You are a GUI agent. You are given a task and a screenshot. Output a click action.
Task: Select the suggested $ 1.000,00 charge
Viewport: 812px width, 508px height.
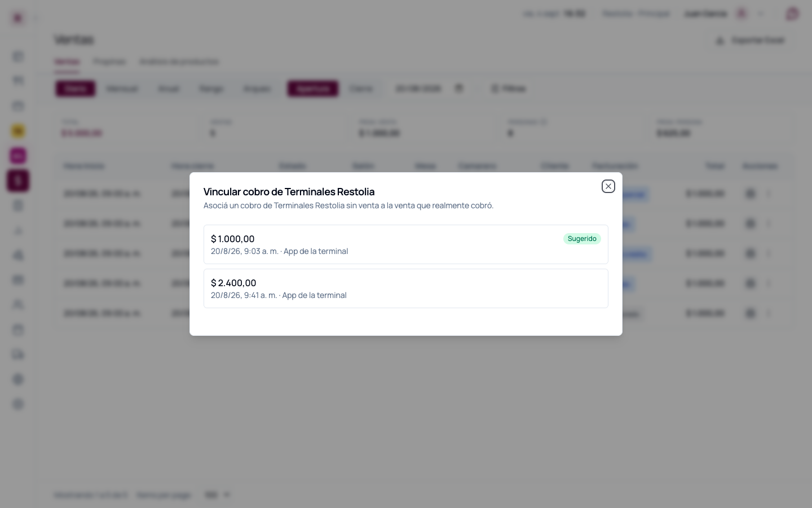406,244
